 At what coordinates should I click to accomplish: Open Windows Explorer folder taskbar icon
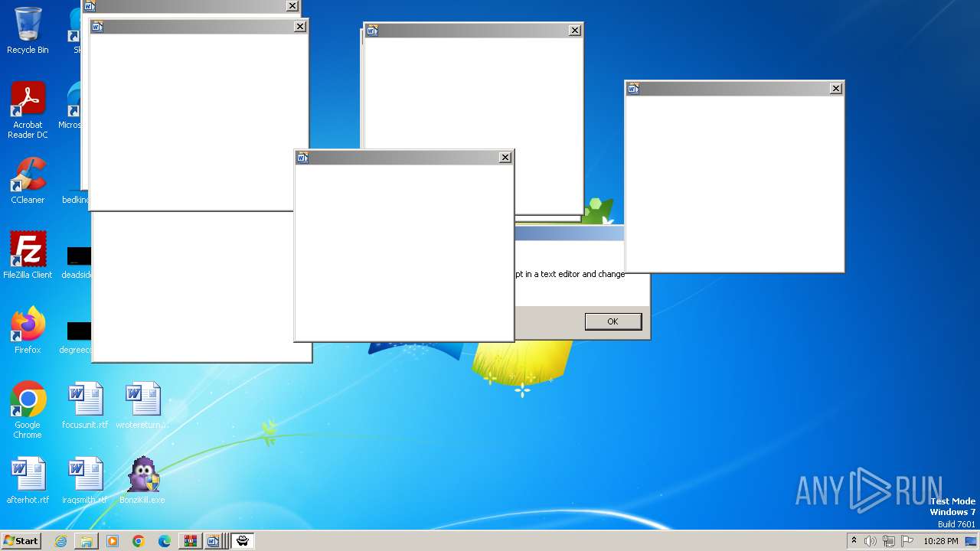click(x=87, y=541)
